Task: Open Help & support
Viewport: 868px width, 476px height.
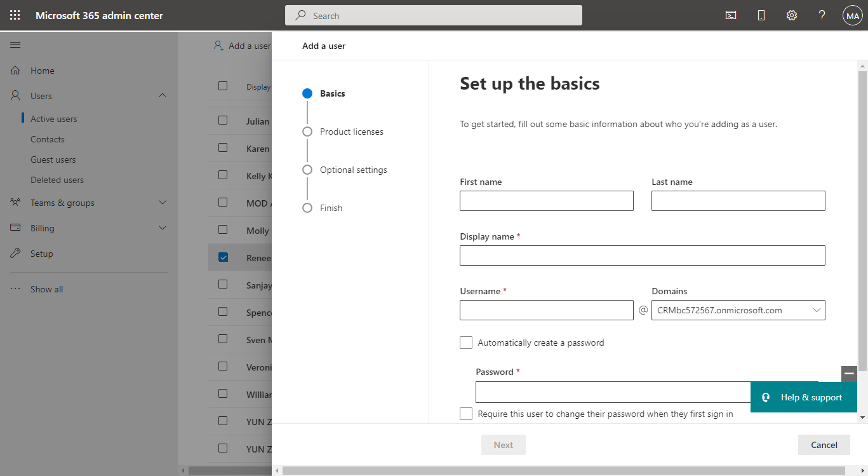Action: coord(803,397)
